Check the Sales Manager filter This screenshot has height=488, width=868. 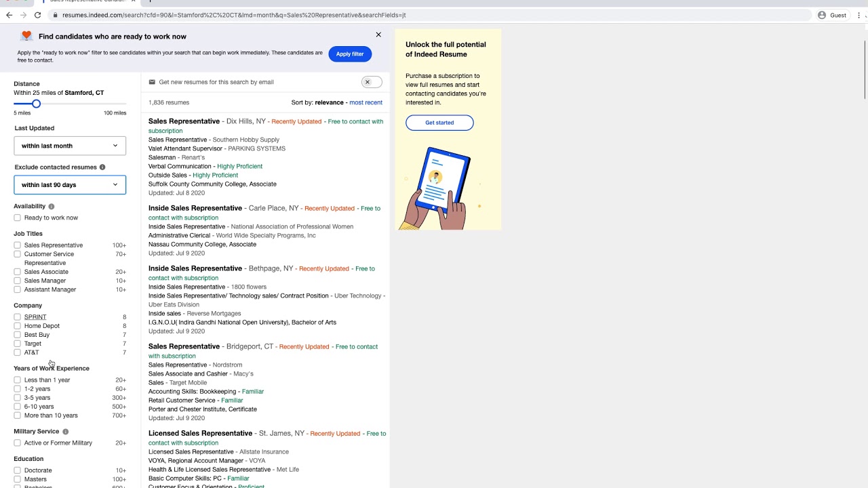pos(17,281)
